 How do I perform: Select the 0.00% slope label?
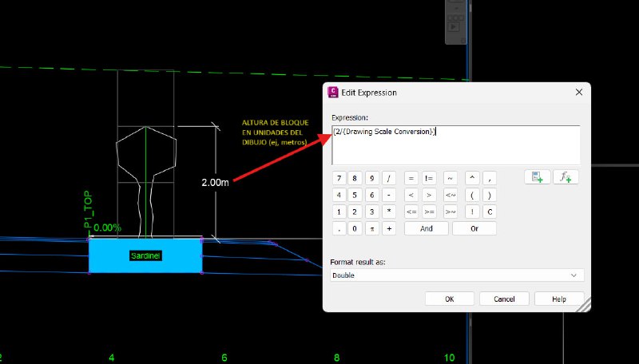pyautogui.click(x=108, y=227)
